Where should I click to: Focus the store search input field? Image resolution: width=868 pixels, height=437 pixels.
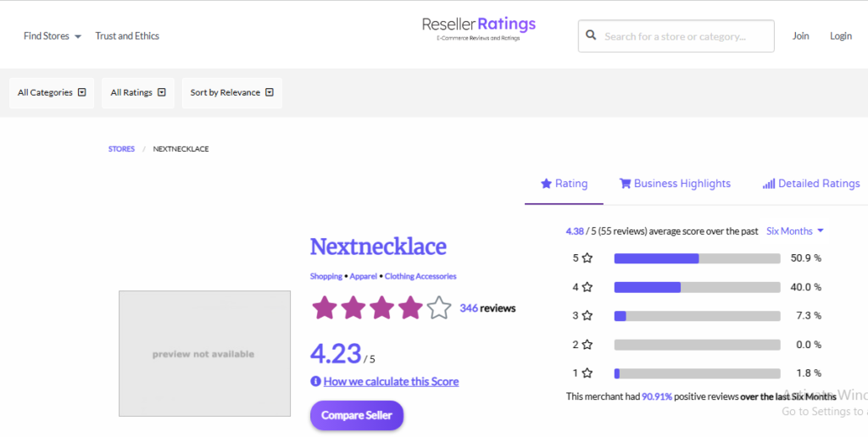pyautogui.click(x=685, y=36)
